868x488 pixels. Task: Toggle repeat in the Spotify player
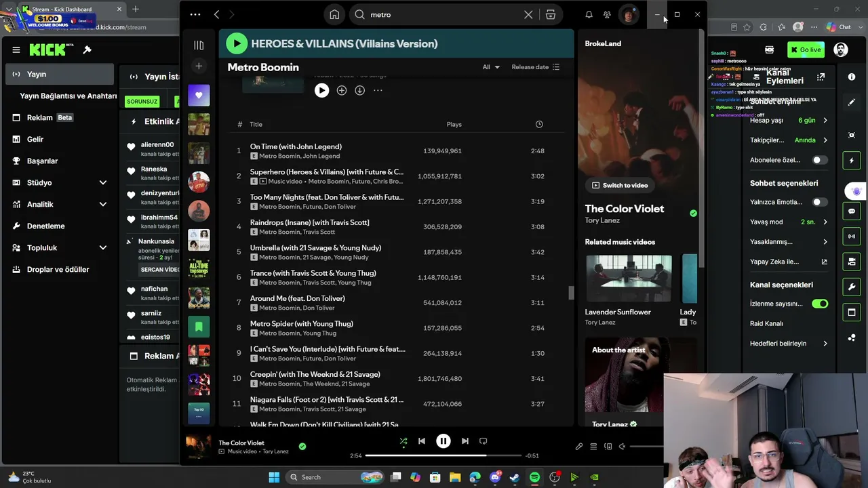click(x=484, y=441)
